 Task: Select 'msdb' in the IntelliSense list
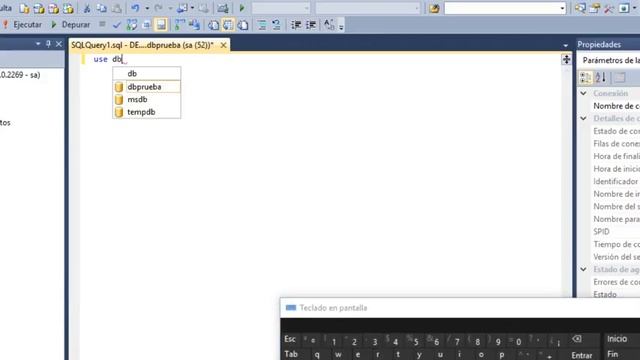pos(147,100)
